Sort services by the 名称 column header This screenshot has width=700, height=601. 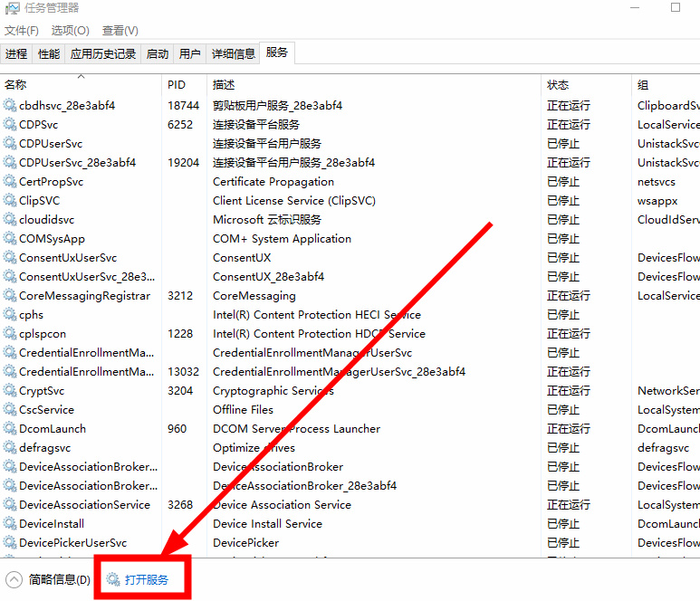(16, 85)
